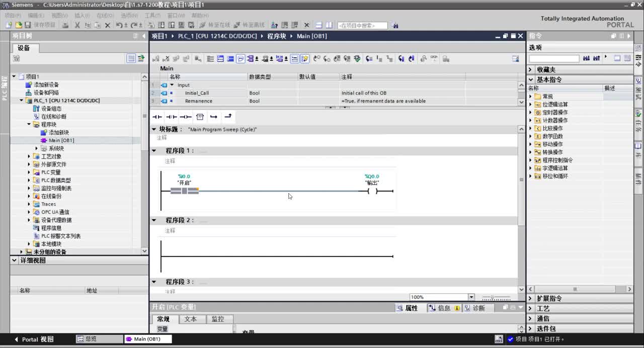Click Overview (总览) in bottom bar
644x348 pixels.
[99, 339]
